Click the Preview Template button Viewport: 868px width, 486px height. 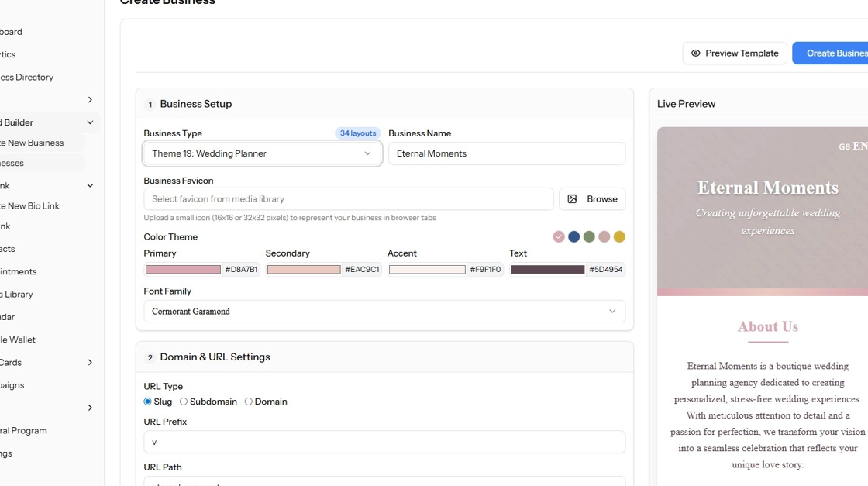pos(735,53)
